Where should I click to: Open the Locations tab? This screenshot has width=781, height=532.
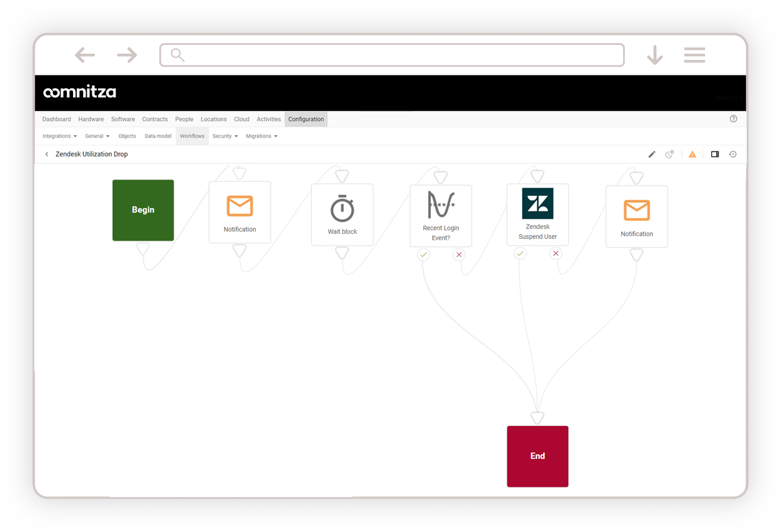click(213, 119)
